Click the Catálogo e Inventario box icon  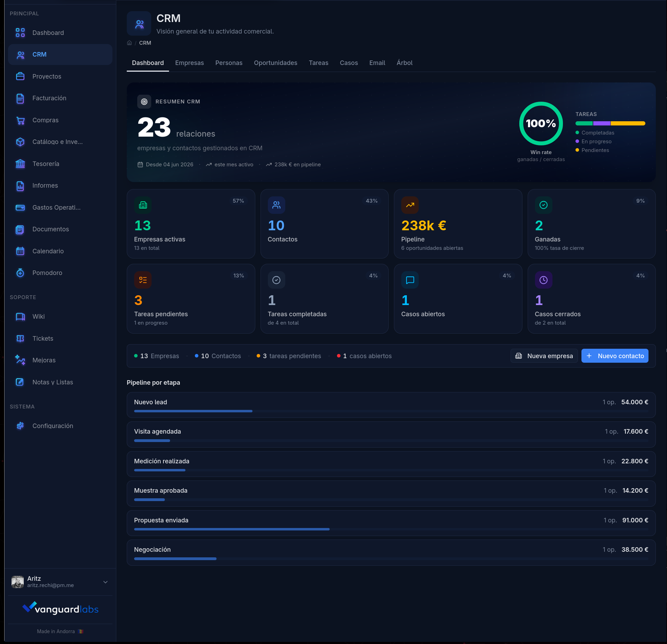pos(20,142)
